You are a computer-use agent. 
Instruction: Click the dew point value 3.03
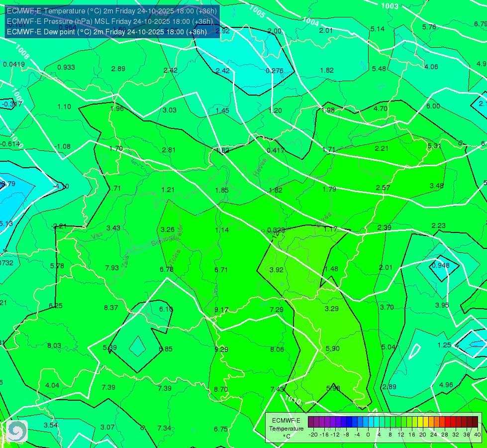coord(170,110)
